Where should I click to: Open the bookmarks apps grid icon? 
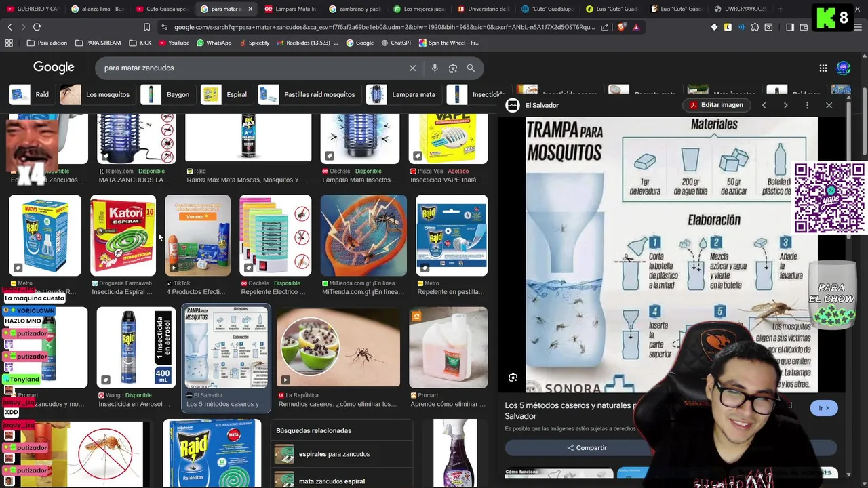(x=9, y=43)
